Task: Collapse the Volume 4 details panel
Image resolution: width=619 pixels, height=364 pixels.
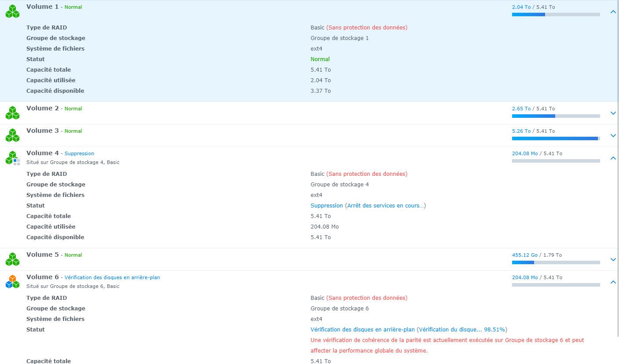Action: pos(613,158)
